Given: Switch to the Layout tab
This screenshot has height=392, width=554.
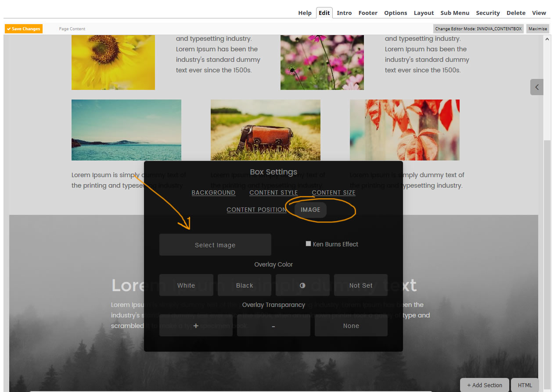Looking at the screenshot, I should pyautogui.click(x=424, y=13).
